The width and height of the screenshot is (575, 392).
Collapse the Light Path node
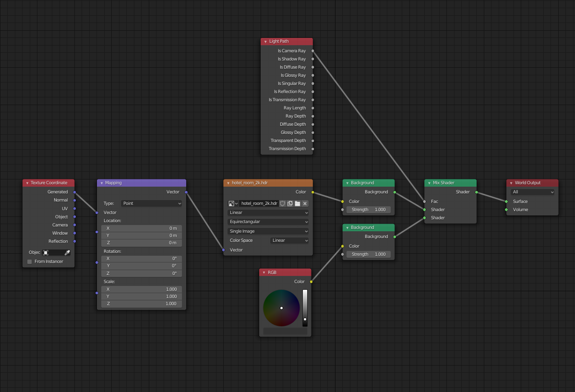coord(265,41)
